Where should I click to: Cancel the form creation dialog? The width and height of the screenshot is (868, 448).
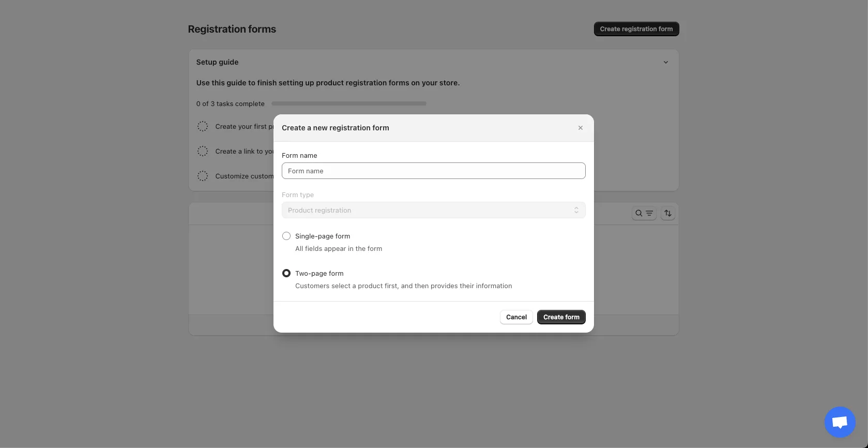[516, 317]
